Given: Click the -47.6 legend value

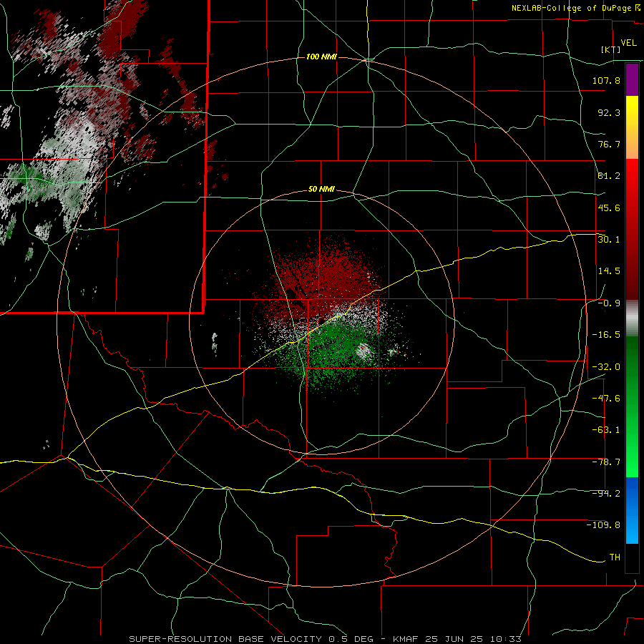Looking at the screenshot, I should pos(606,399).
